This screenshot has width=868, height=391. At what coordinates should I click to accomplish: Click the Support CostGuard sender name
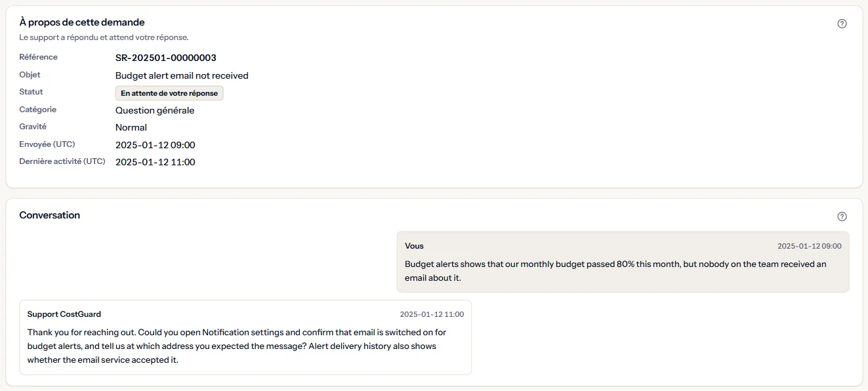[x=64, y=314]
